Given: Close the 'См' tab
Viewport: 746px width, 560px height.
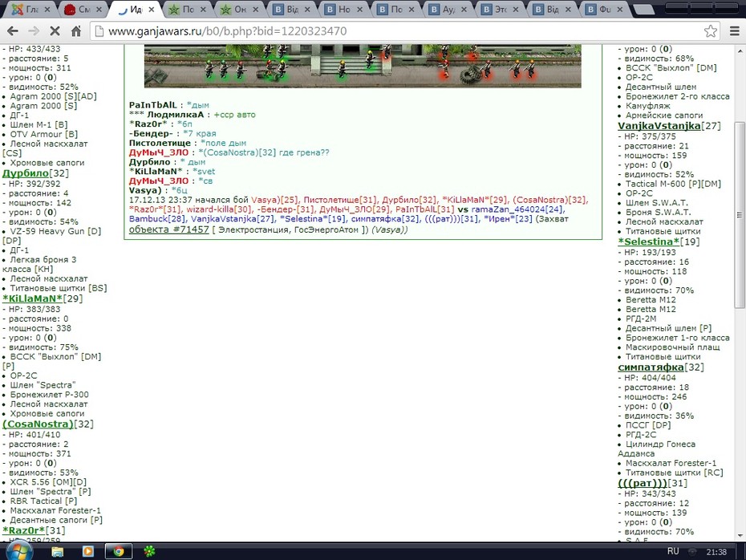Looking at the screenshot, I should point(99,9).
